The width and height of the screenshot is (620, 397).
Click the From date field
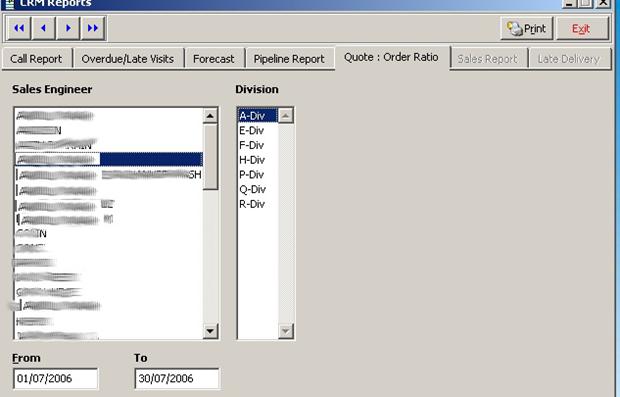coord(55,378)
